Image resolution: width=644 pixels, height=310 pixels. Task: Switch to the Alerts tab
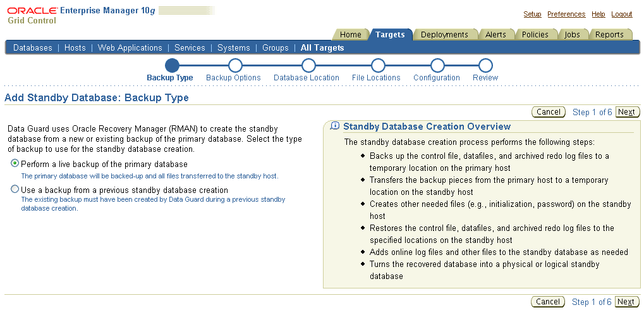pos(495,35)
